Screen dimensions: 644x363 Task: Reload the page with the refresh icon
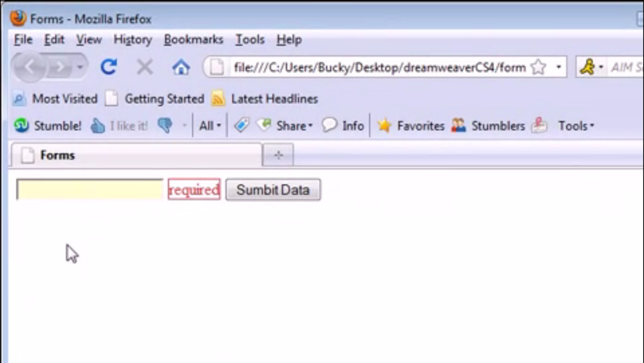(x=109, y=66)
